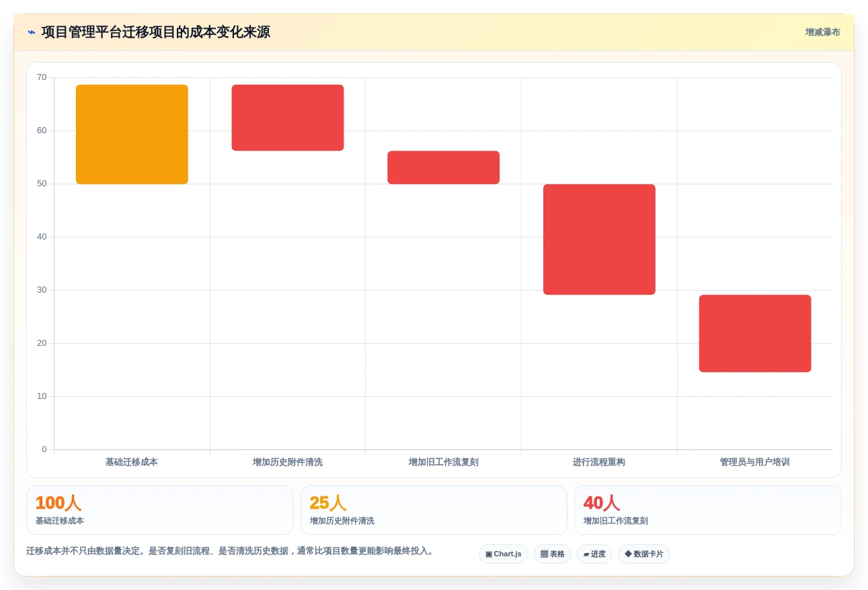
Task: Click the y-axis value 0
Action: 44,449
